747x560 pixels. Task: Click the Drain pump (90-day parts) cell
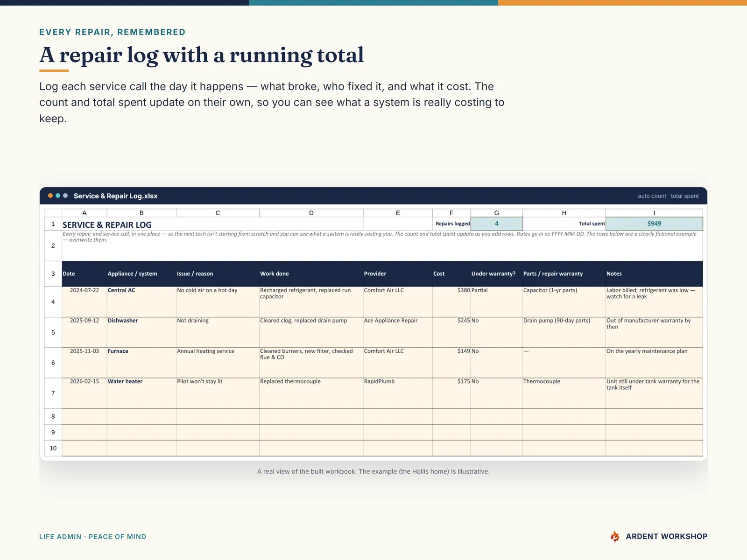[x=564, y=332]
